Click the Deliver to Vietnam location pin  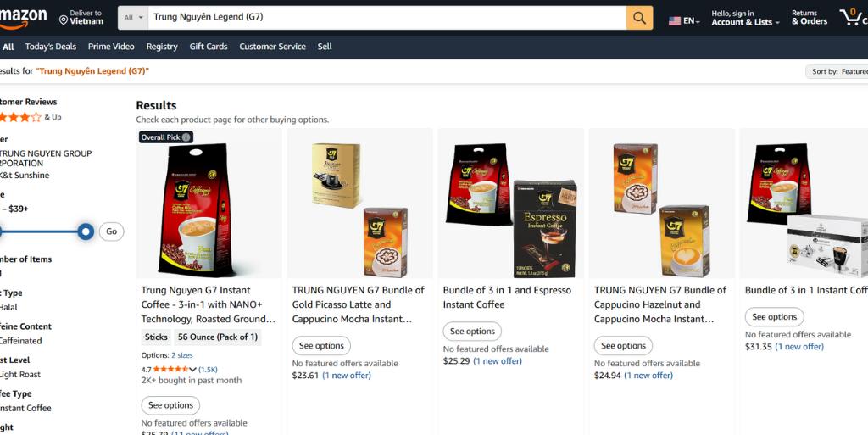64,20
